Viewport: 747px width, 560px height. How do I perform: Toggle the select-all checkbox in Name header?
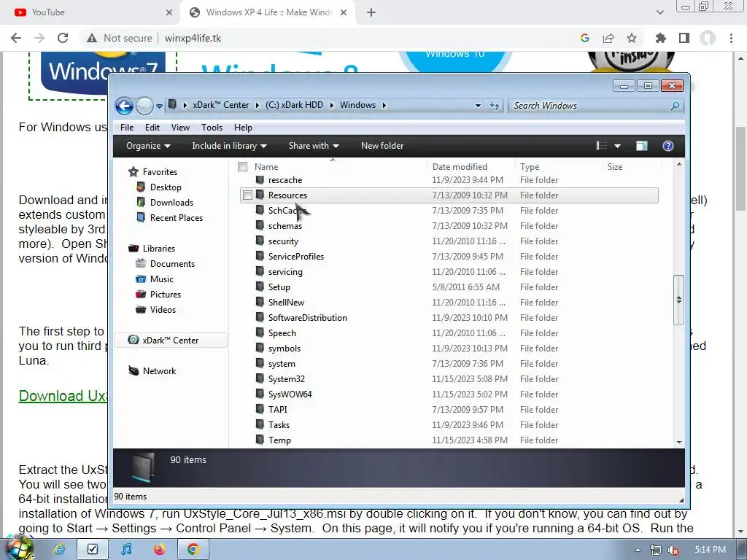click(242, 167)
